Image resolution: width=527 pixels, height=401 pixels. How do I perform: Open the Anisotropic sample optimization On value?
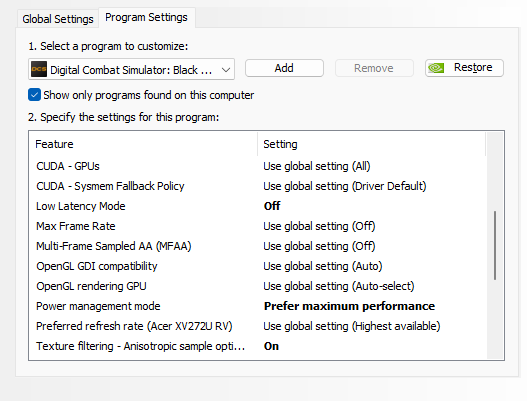pyautogui.click(x=271, y=346)
